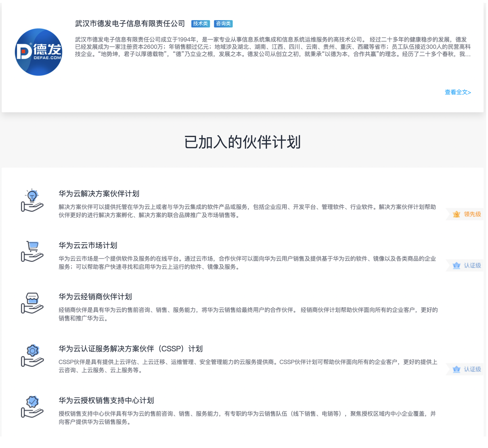Click the 德发 DEFAE.COM company logo
This screenshot has height=448, width=488.
pyautogui.click(x=38, y=52)
